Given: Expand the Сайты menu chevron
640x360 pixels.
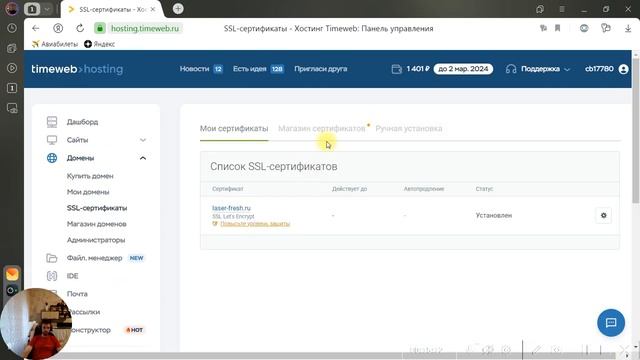Looking at the screenshot, I should click(x=143, y=140).
